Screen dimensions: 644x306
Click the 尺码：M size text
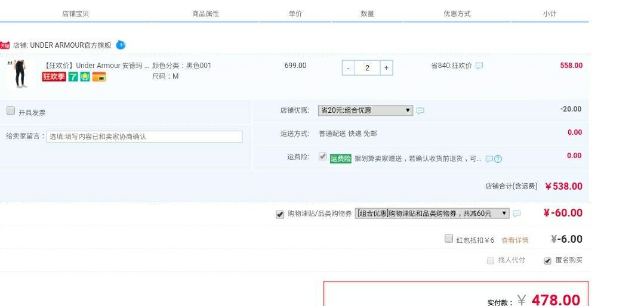coord(165,76)
